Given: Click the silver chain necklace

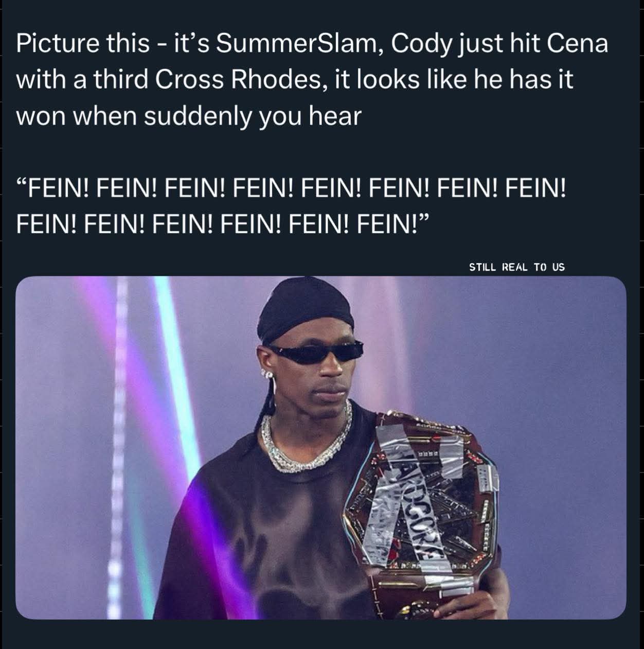Looking at the screenshot, I should pyautogui.click(x=306, y=437).
